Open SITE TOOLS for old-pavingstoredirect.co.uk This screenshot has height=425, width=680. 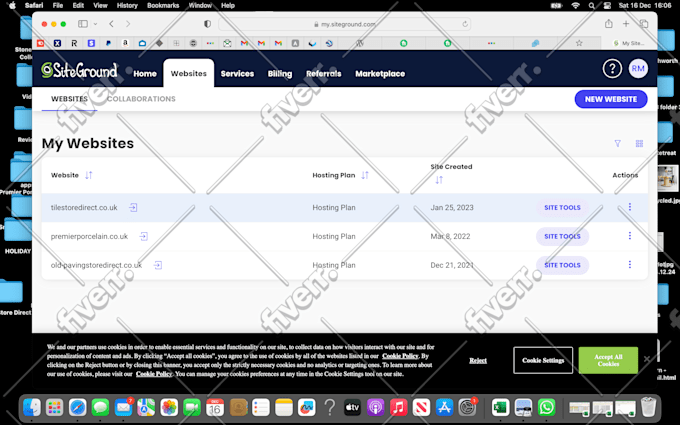pyautogui.click(x=562, y=265)
